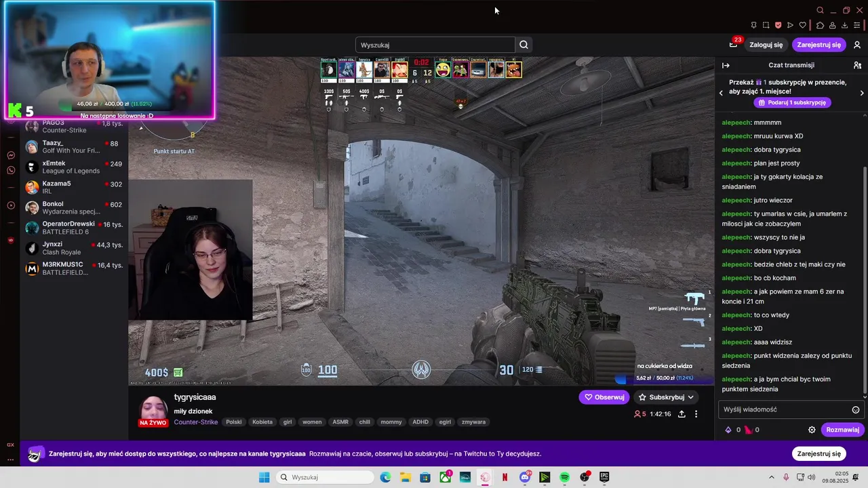868x488 pixels.
Task: Open Netflix from the taskbar
Action: (x=505, y=477)
